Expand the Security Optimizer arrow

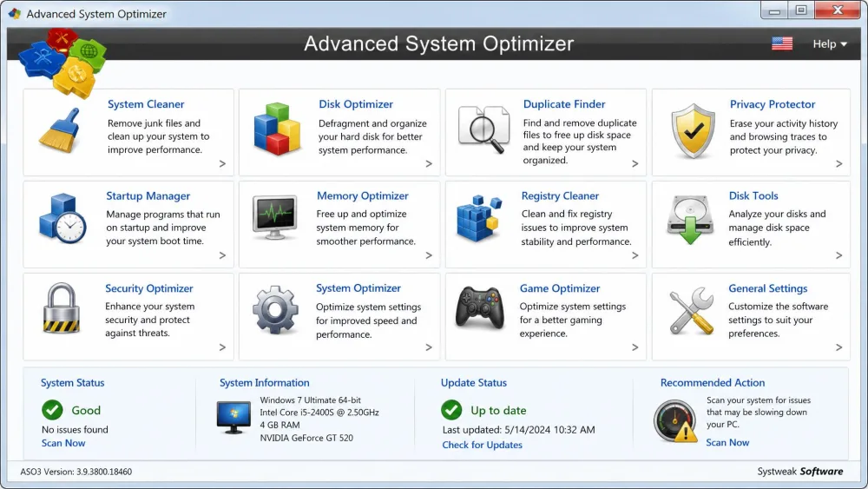pos(222,347)
